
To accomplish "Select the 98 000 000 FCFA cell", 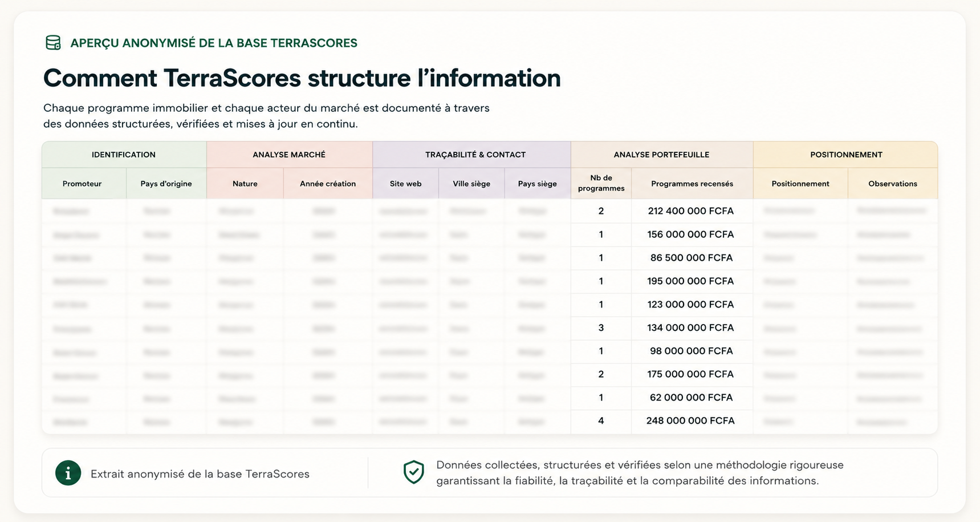I will click(691, 351).
